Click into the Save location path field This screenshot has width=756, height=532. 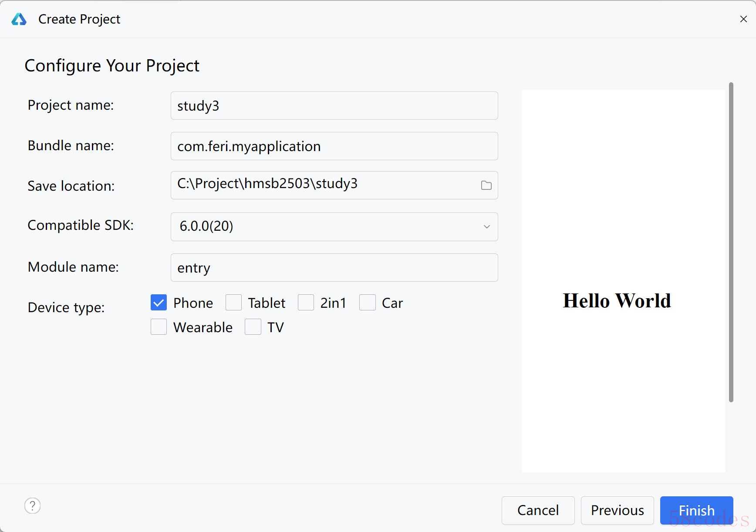tap(322, 185)
